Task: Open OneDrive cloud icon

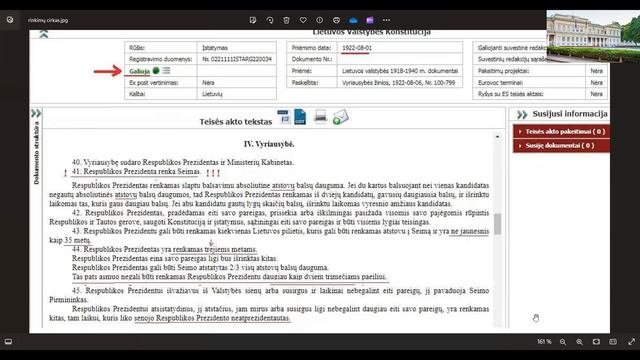Action: [x=353, y=20]
